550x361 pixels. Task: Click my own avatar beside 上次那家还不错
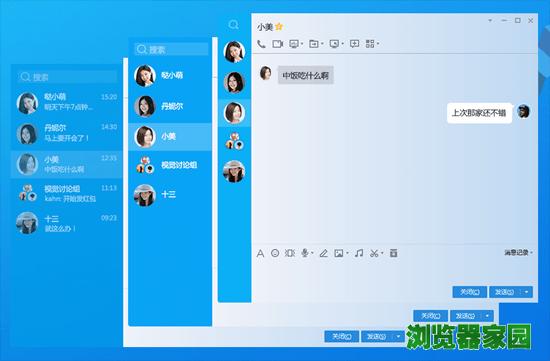click(x=524, y=112)
